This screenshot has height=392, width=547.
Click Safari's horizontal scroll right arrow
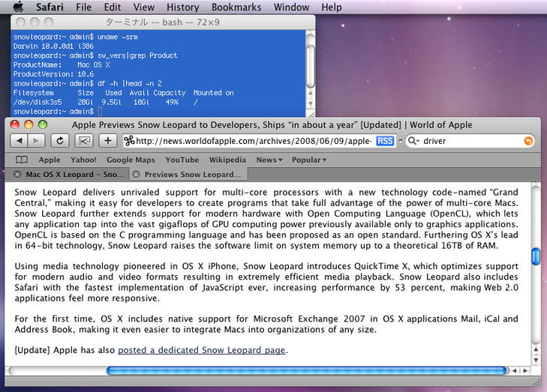(524, 371)
